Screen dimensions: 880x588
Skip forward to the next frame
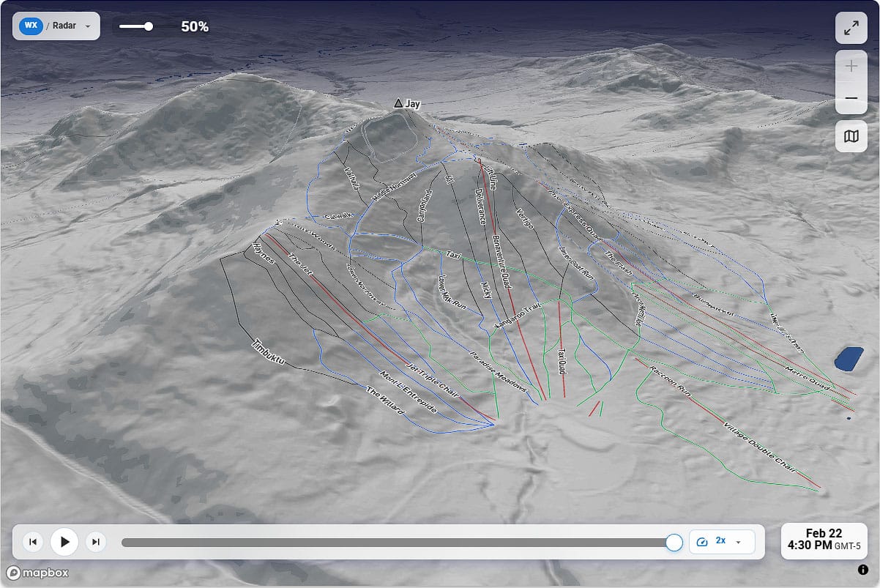[95, 542]
